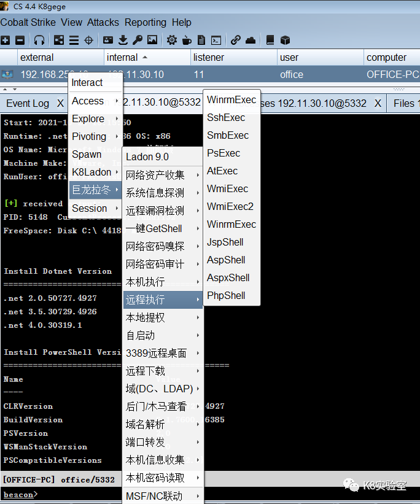Expand the 网络资产收集 submenu arrow
This screenshot has height=504, width=420.
click(198, 175)
